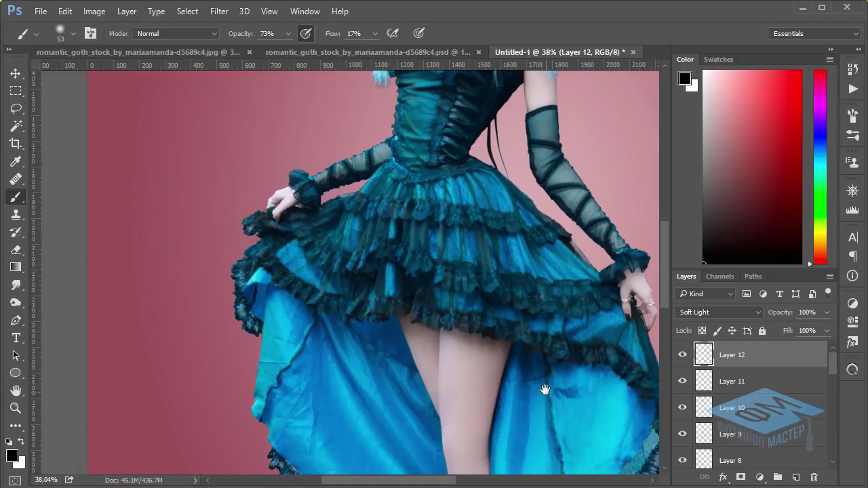Hide Layer 12 visibility eye
This screenshot has width=868, height=488.
coord(682,354)
